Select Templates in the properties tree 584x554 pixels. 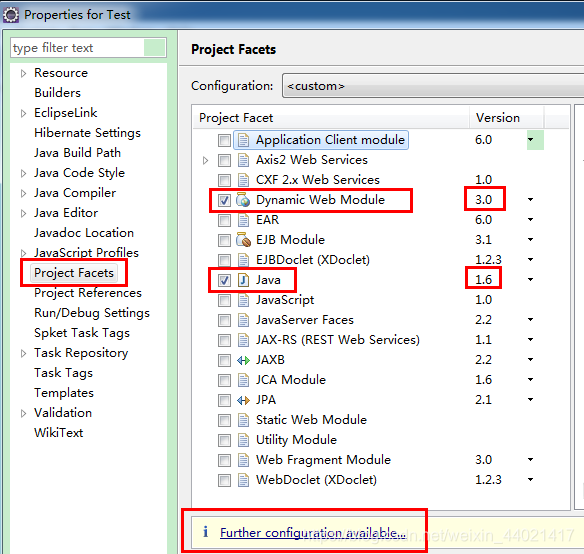click(64, 393)
